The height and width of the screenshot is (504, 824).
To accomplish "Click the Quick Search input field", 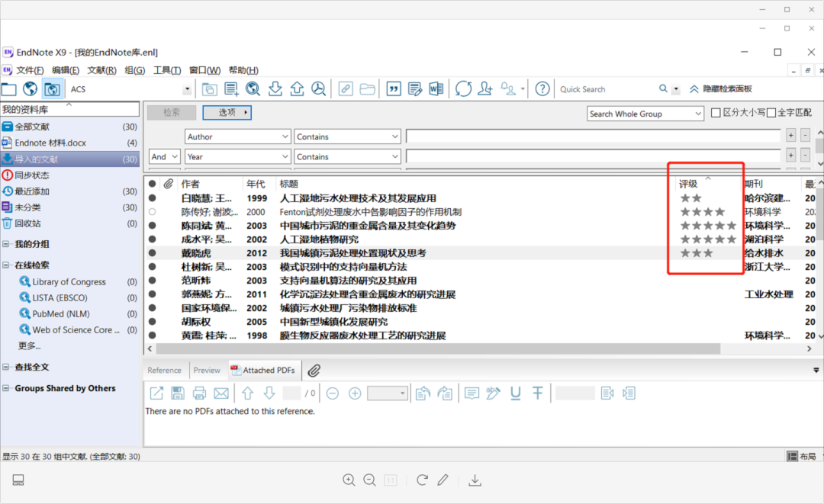I will point(607,89).
